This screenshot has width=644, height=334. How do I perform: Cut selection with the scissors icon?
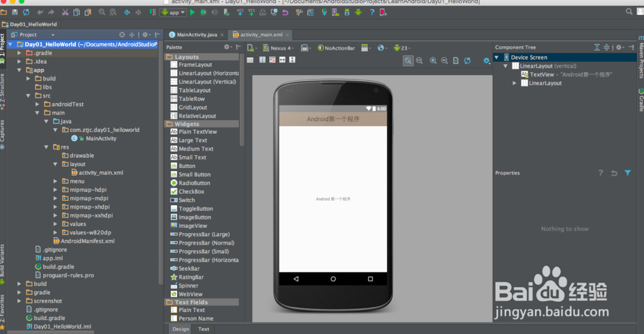(x=65, y=12)
